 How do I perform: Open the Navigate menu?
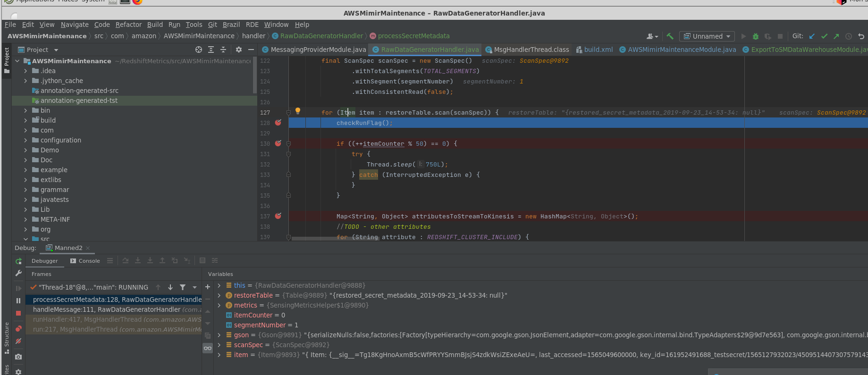75,25
